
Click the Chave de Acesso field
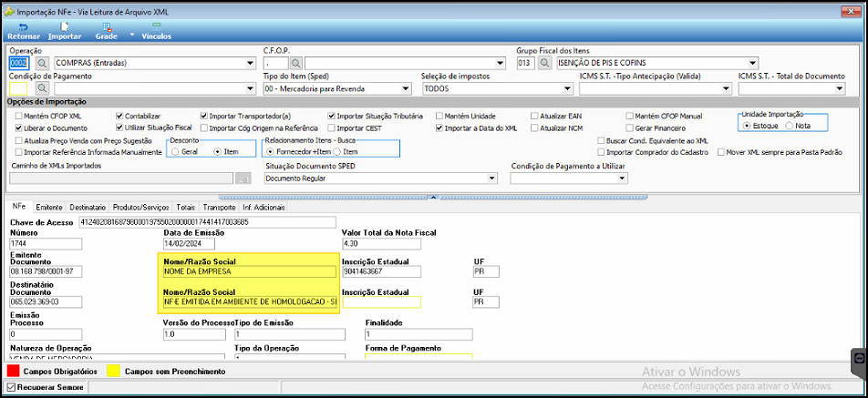pos(208,222)
